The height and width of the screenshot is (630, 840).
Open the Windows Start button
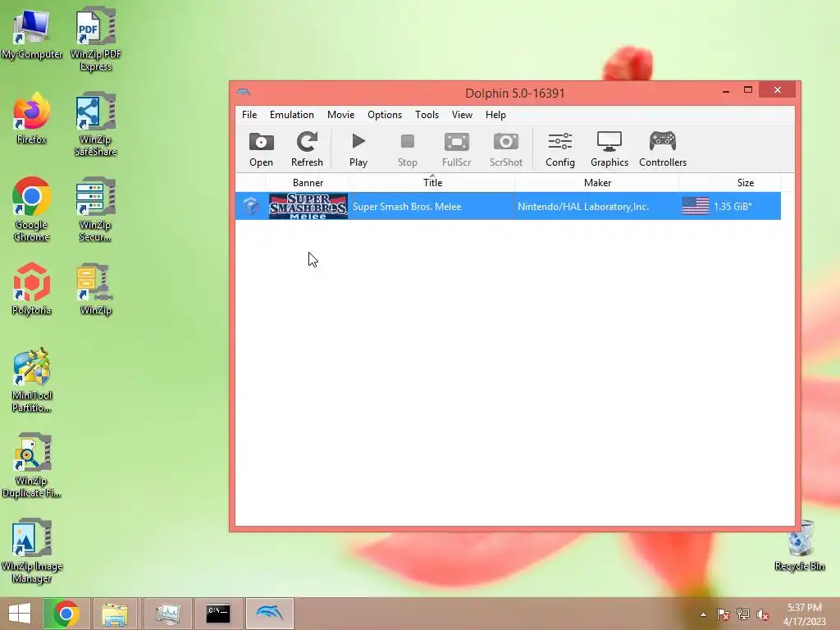20,614
